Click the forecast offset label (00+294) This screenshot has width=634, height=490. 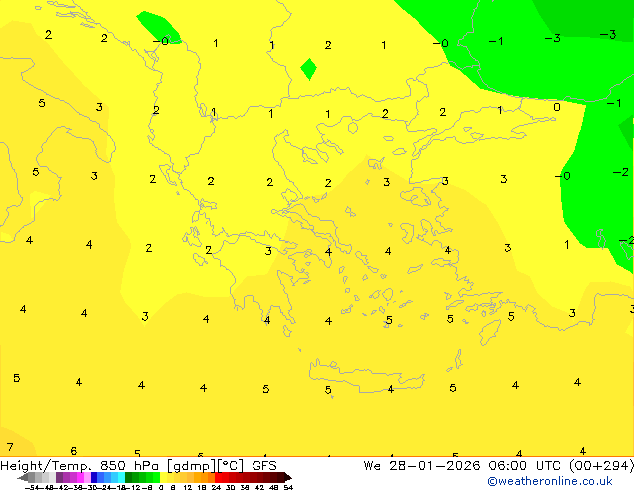[601, 466]
